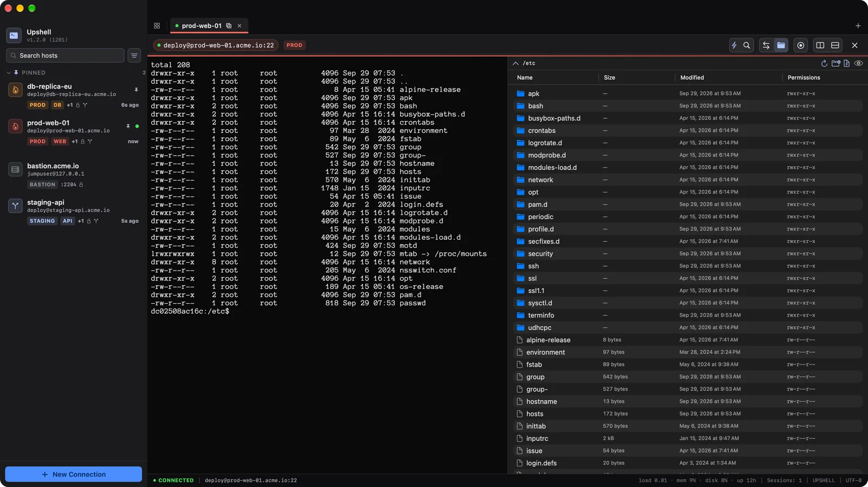Screen dimensions: 868x487
Task: Toggle the file browser folder panel
Action: click(x=781, y=46)
